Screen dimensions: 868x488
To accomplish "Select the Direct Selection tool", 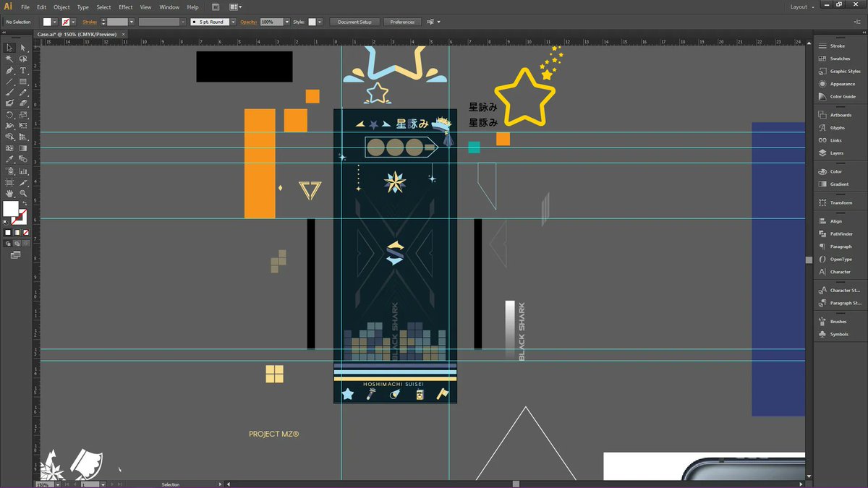I will [23, 48].
